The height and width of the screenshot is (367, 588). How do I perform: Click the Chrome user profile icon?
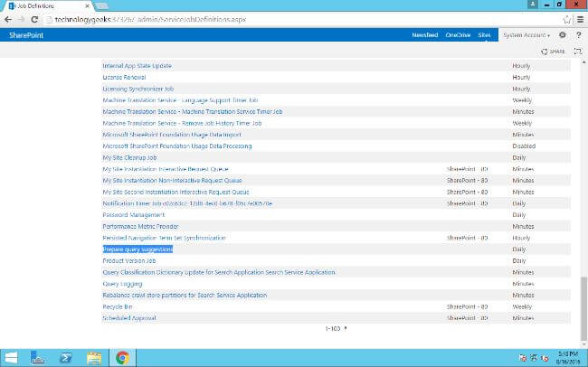pyautogui.click(x=532, y=5)
